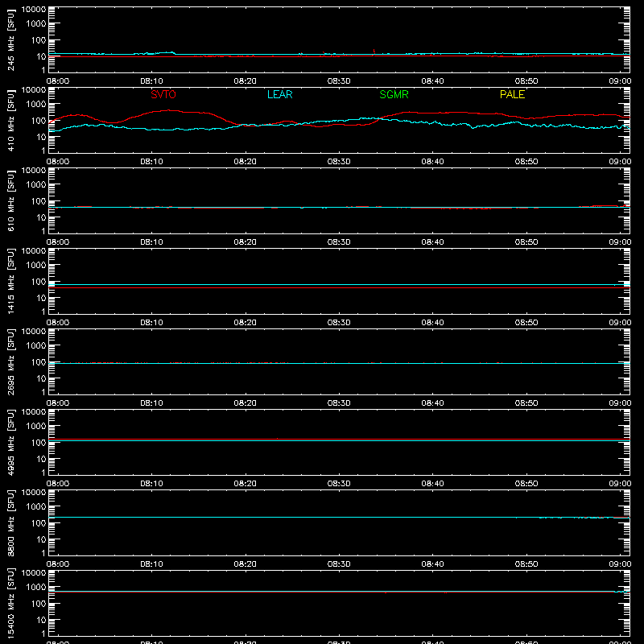644x644 pixels.
Task: Click the 10 tick on 410 MHz axis
Action: click(42, 137)
